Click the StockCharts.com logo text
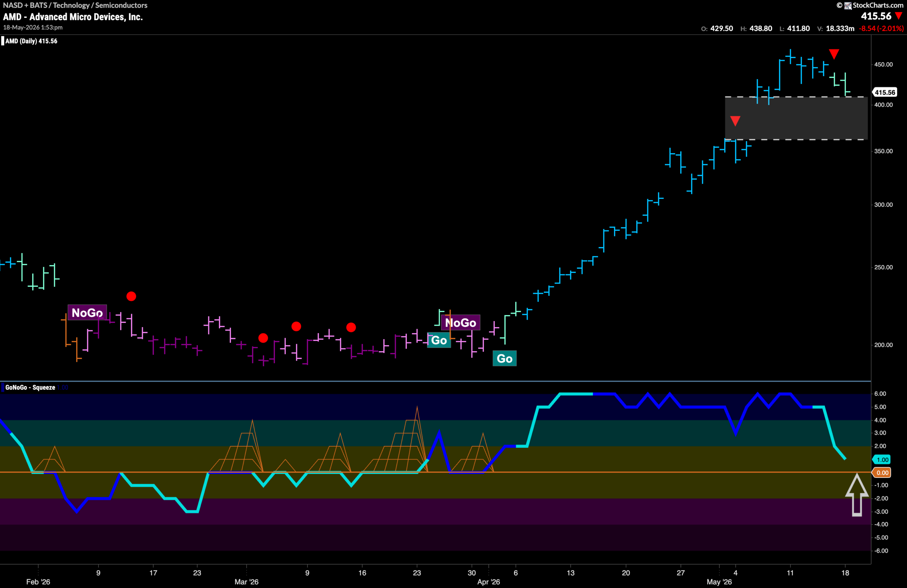907x588 pixels. point(878,5)
